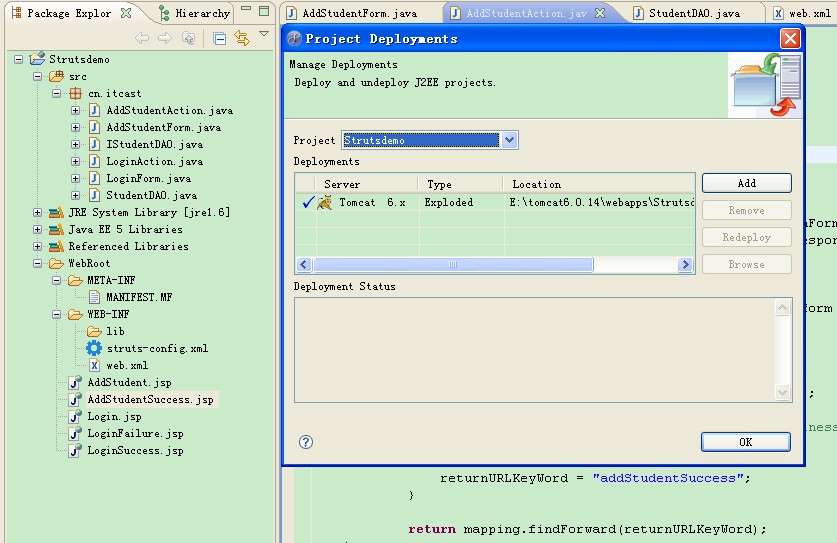This screenshot has width=837, height=543.
Task: Close the Project Deployments dialog
Action: coord(790,38)
